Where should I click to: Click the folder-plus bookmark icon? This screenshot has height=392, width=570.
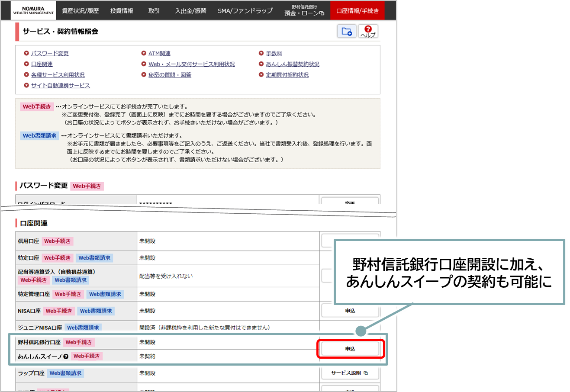(346, 31)
